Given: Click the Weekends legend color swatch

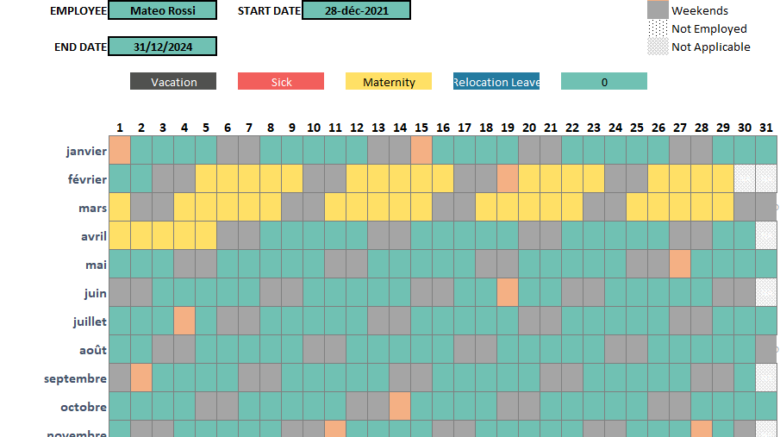Looking at the screenshot, I should tap(658, 10).
